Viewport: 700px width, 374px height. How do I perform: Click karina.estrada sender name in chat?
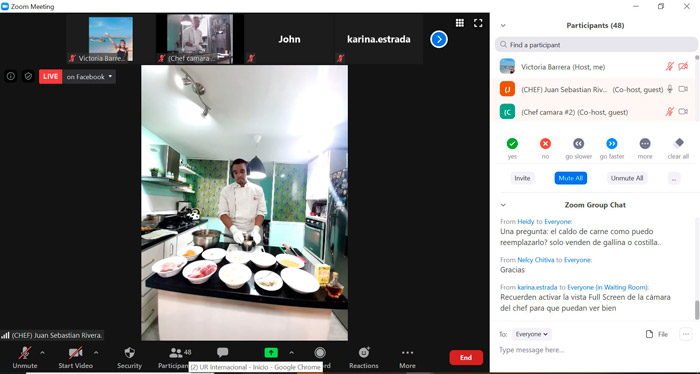pos(537,287)
